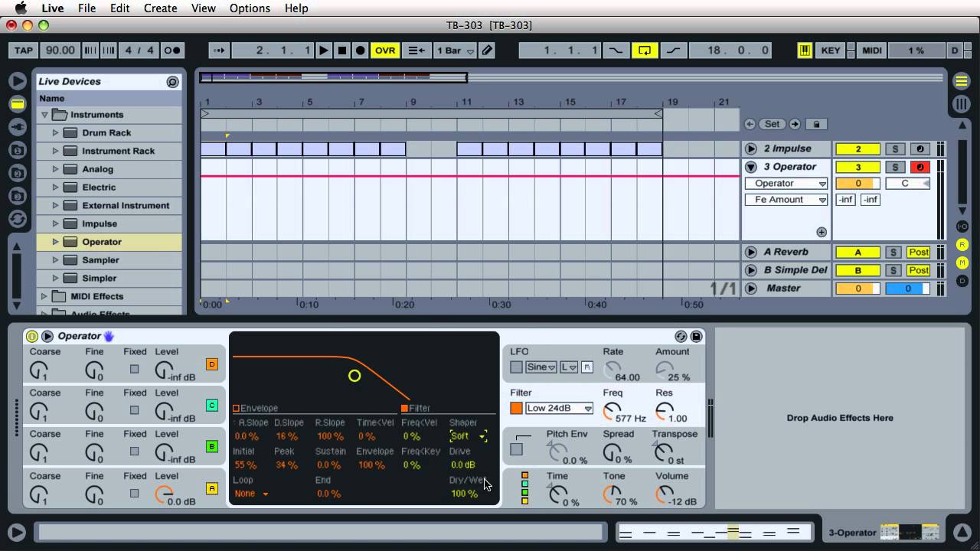The height and width of the screenshot is (551, 980).
Task: Mute 2 Impulse via track activator
Action: pyautogui.click(x=857, y=149)
